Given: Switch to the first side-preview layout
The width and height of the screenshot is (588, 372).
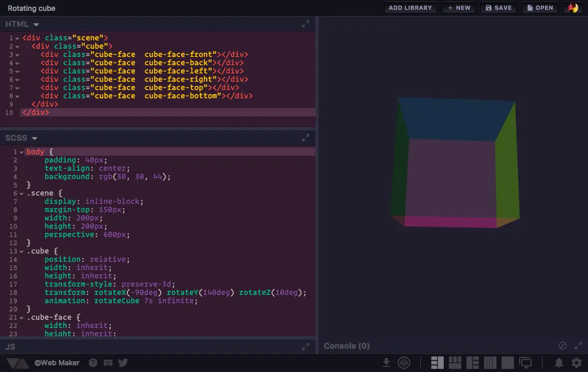Looking at the screenshot, I should [437, 363].
